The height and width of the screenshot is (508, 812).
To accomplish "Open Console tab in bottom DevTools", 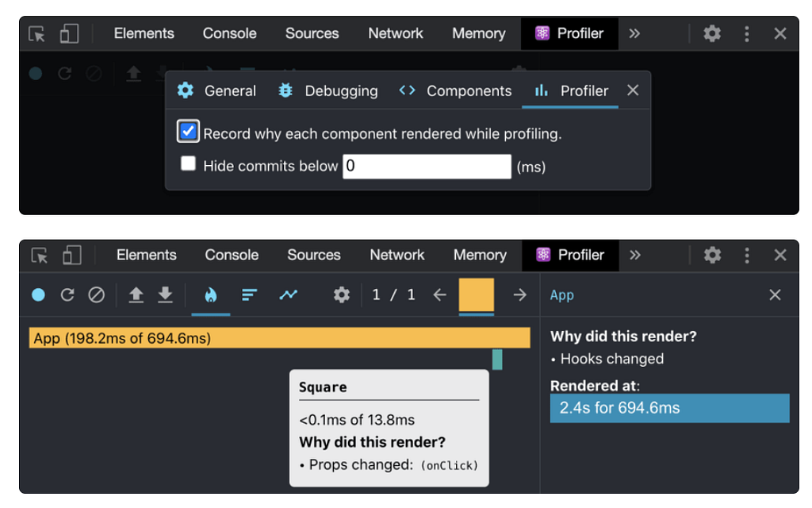I will coord(232,255).
